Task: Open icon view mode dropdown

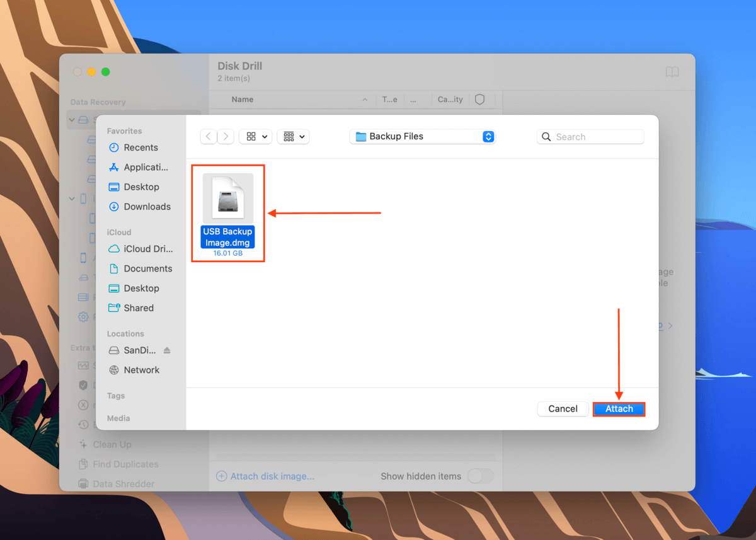Action: click(256, 136)
